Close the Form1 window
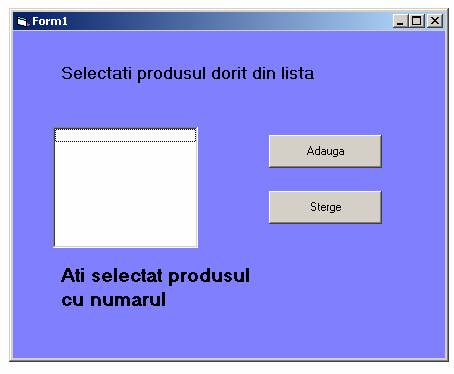The height and width of the screenshot is (374, 454). click(435, 21)
